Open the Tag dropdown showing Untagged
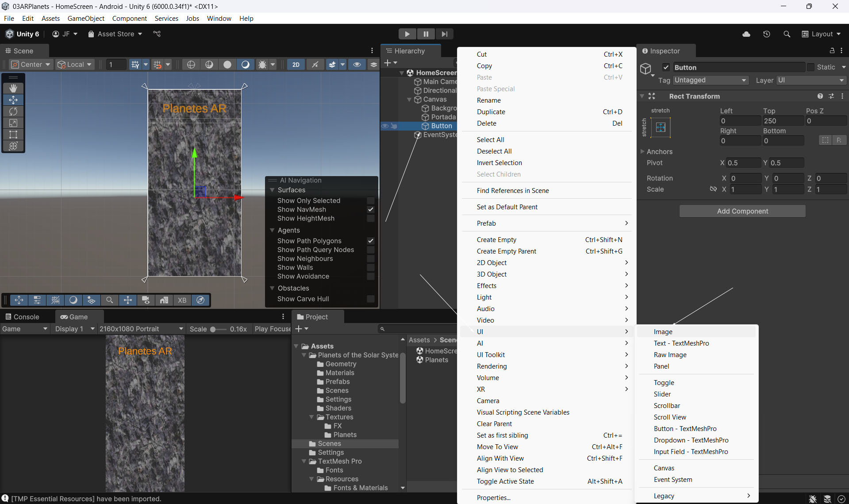The height and width of the screenshot is (504, 849). (710, 80)
